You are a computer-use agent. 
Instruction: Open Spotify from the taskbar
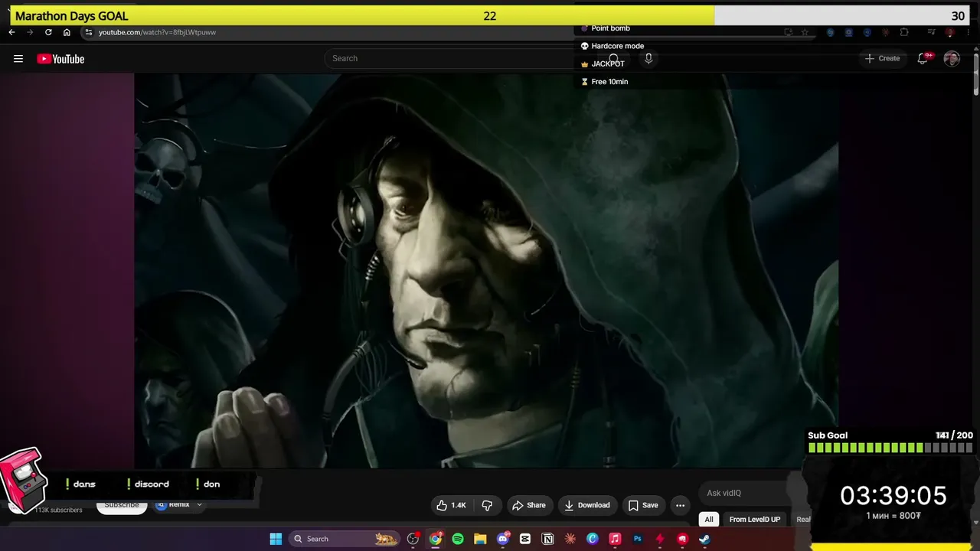tap(458, 539)
